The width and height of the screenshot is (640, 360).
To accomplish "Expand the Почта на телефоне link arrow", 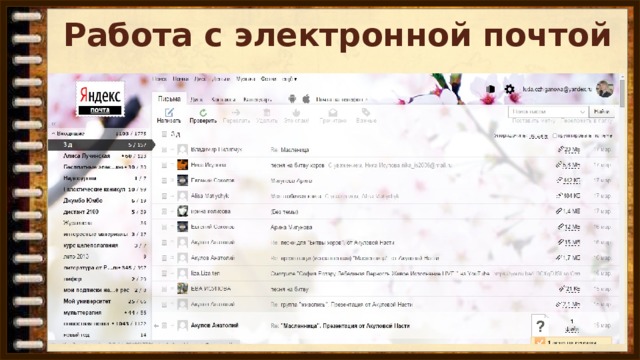I will pos(366,100).
